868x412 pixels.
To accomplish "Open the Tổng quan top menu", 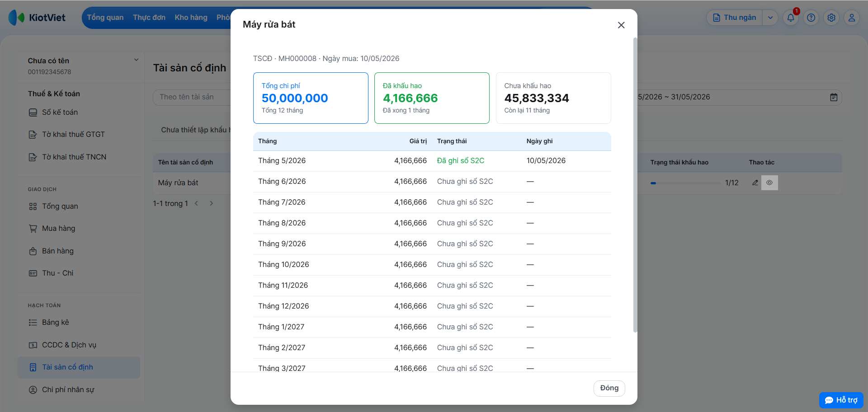I will tap(105, 18).
